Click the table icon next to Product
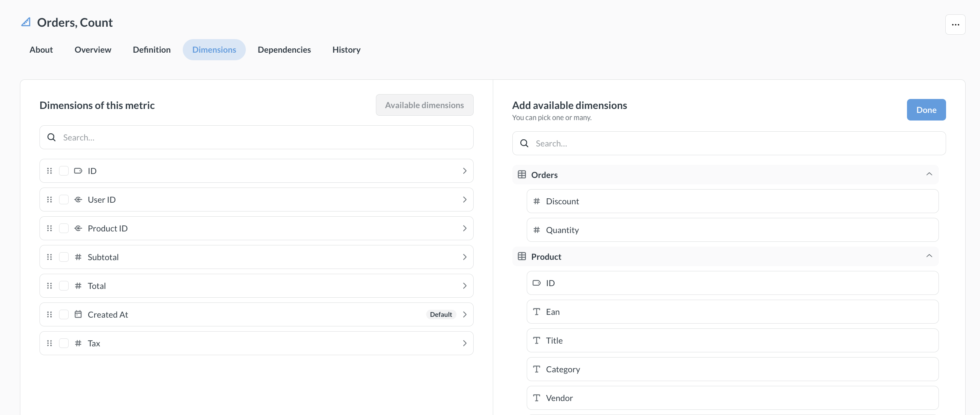 [522, 256]
